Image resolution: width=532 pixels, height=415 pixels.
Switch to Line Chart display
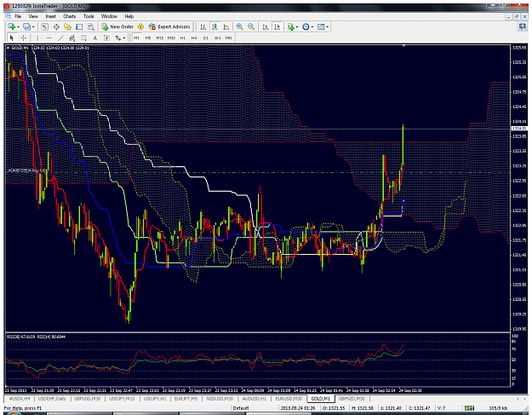226,26
